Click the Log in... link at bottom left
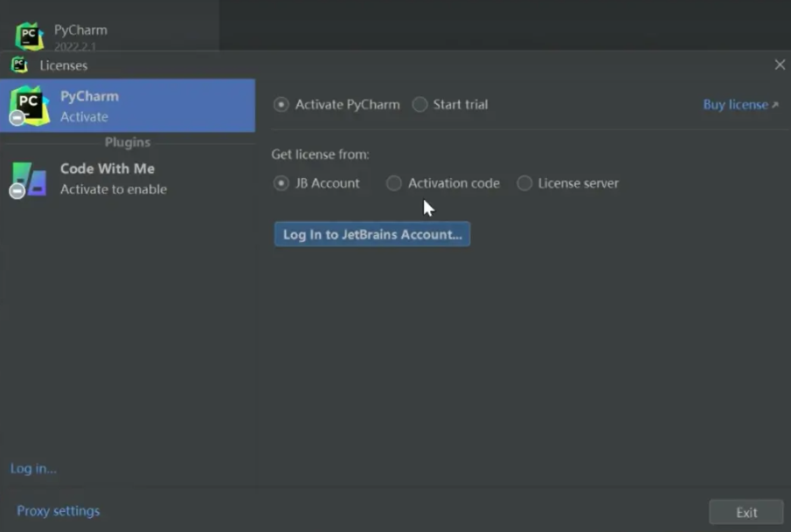This screenshot has width=791, height=532. point(33,468)
